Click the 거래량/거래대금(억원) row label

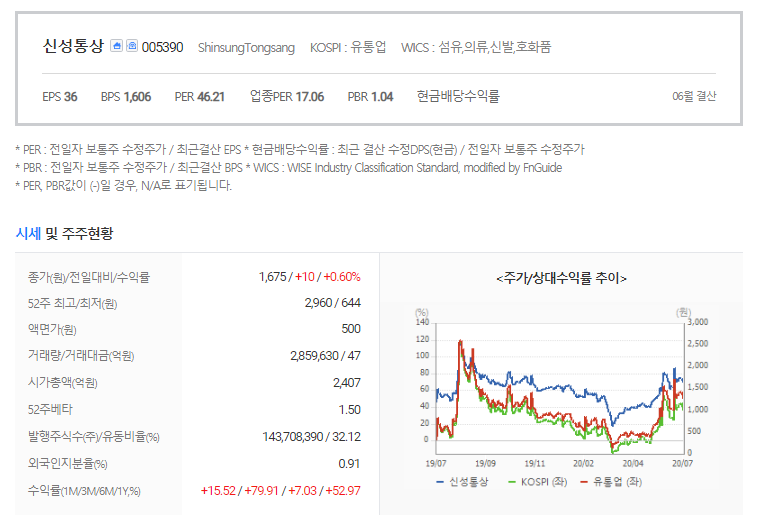click(x=81, y=356)
